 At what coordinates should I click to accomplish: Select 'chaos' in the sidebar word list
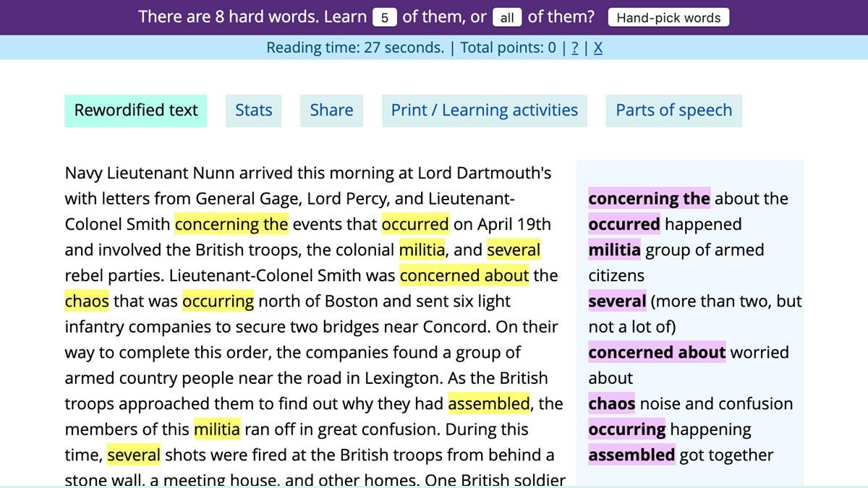[x=612, y=403]
